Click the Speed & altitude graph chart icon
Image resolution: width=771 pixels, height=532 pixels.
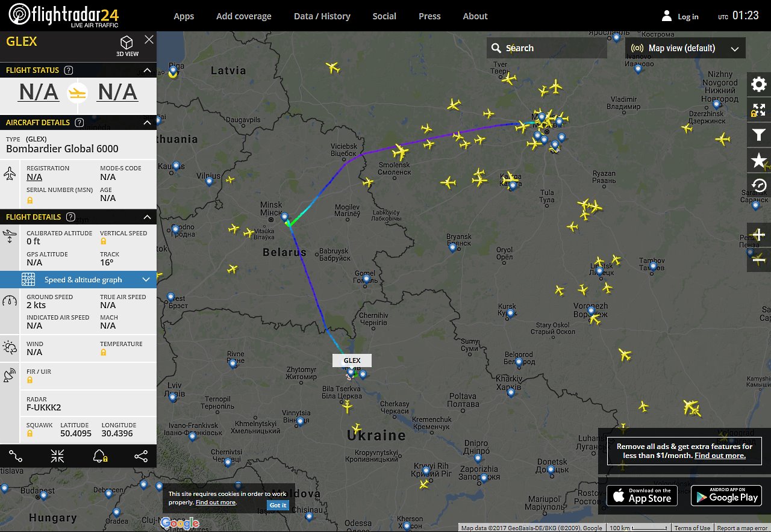coord(28,280)
